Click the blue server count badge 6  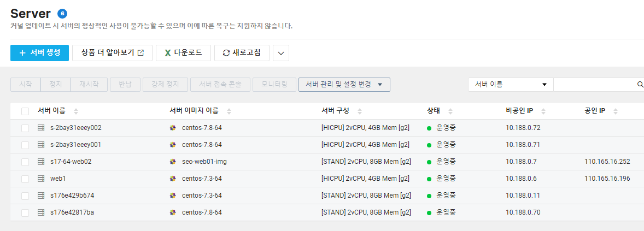[x=62, y=14]
